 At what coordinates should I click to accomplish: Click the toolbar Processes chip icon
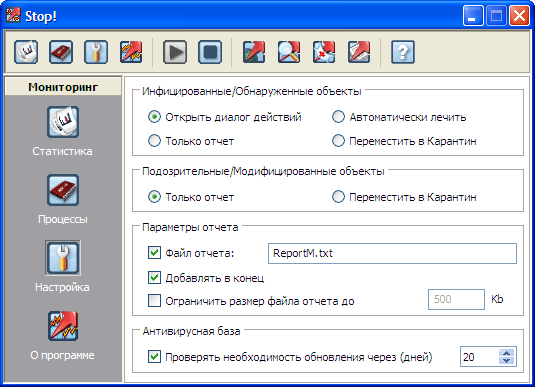[x=61, y=52]
